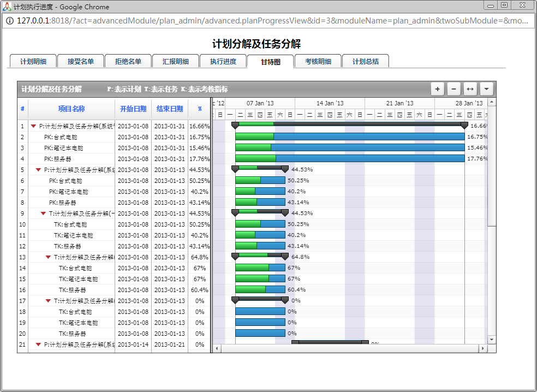Collapse the row 1 plan tree node

pos(33,126)
